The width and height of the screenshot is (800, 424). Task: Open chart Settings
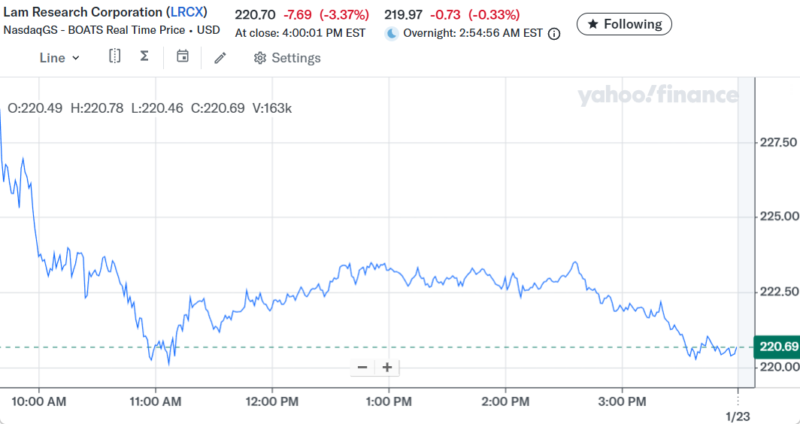tap(287, 58)
